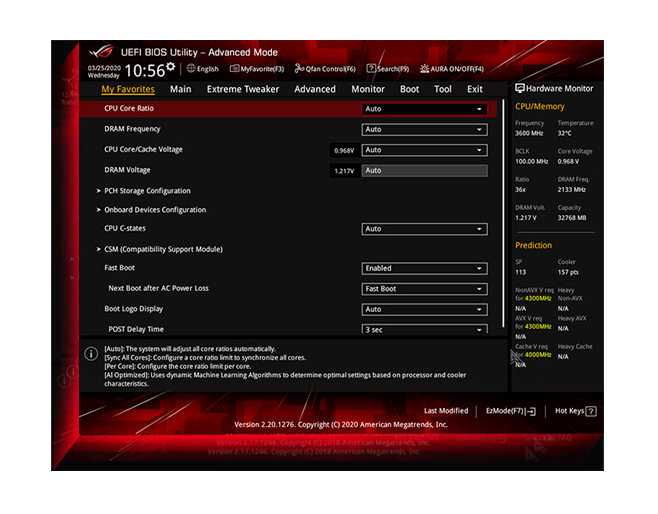The height and width of the screenshot is (514, 658).
Task: Open the Advanced tab
Action: tap(315, 89)
